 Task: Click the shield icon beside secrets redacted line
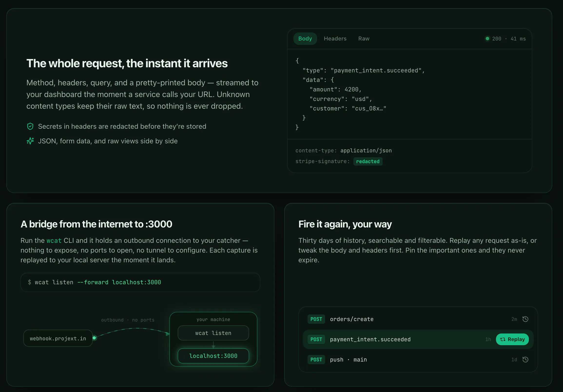[x=30, y=126]
